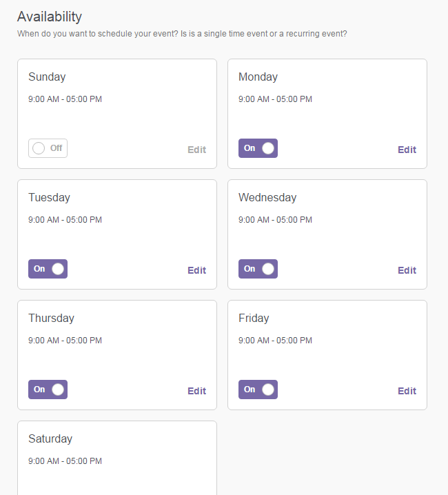
Task: Open Edit for Sunday hours
Action: [196, 150]
